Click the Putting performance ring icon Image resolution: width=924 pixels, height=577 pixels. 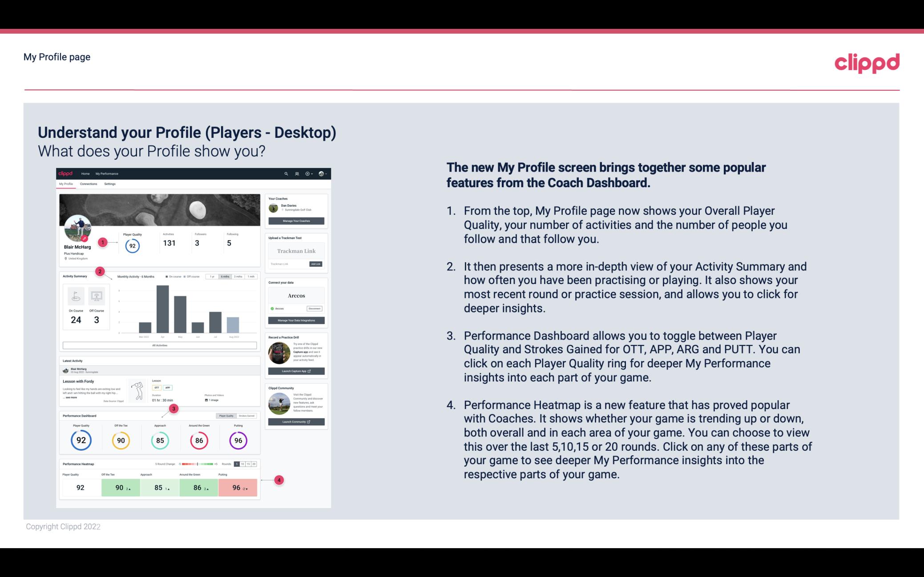(238, 440)
